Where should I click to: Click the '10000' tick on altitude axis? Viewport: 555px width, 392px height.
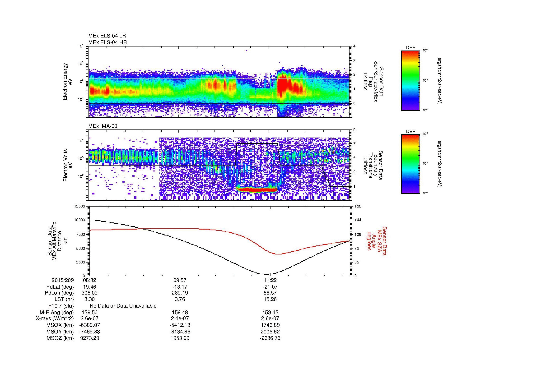tap(80, 220)
